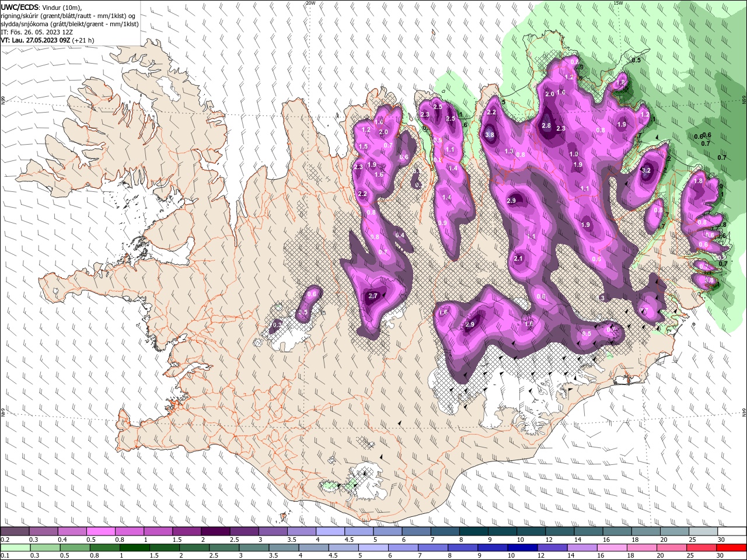Pick the pale lavender 4.5 swatch in upper legend row

(359, 531)
